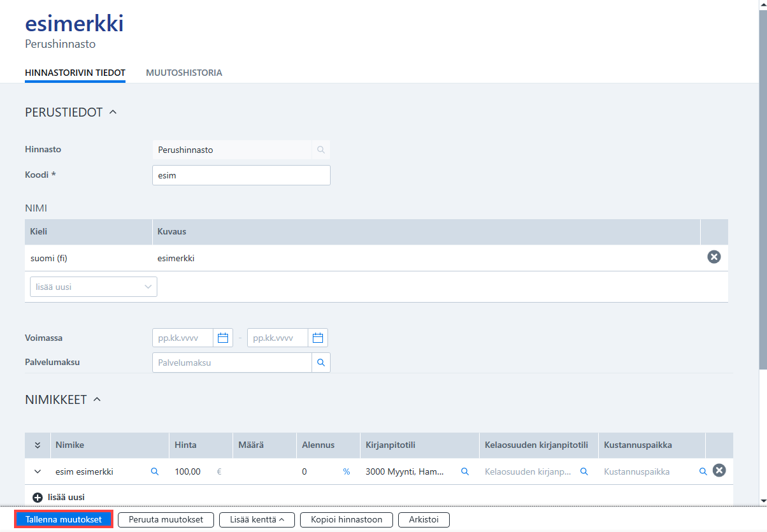Click the Kirjanpitotili search magnifier icon

point(465,471)
